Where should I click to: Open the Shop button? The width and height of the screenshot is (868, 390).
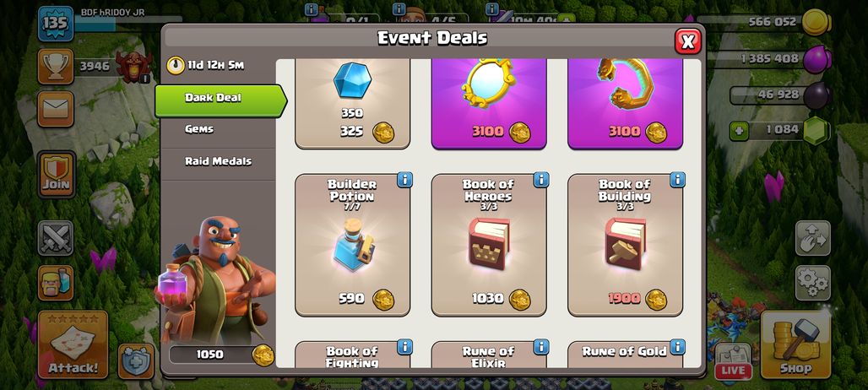795,344
